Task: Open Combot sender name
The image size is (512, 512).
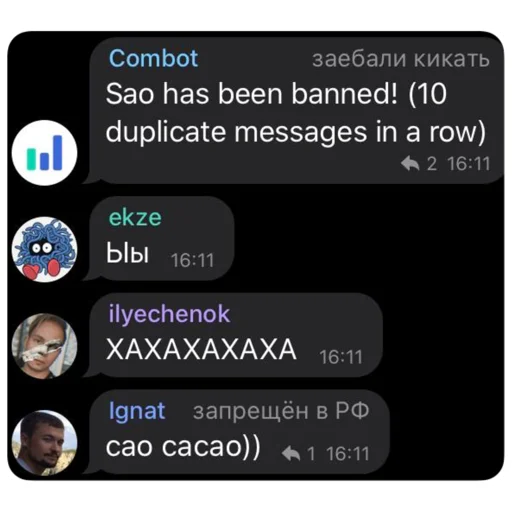Action: (x=154, y=59)
